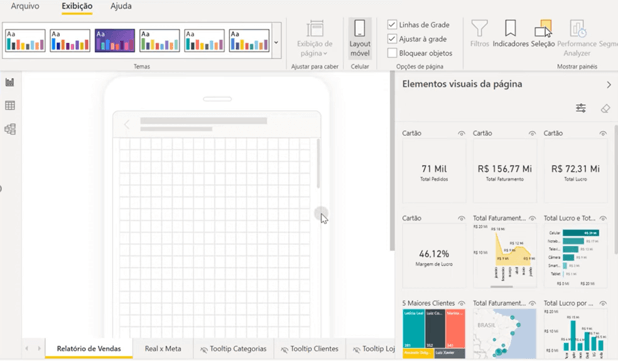Select the teal horizontal bar chart thumbnail

(575, 256)
